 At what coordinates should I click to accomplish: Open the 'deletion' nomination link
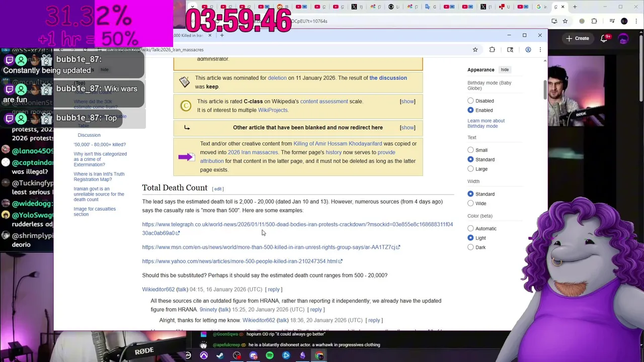277,78
